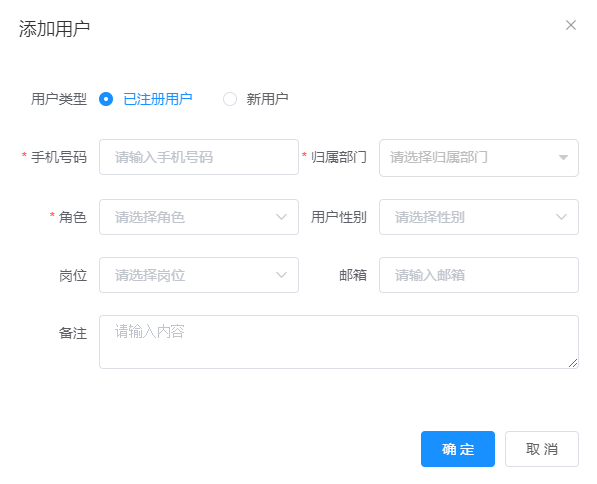This screenshot has width=597, height=484.
Task: Click the chevron arrow in 用户性别 field
Action: pos(561,217)
